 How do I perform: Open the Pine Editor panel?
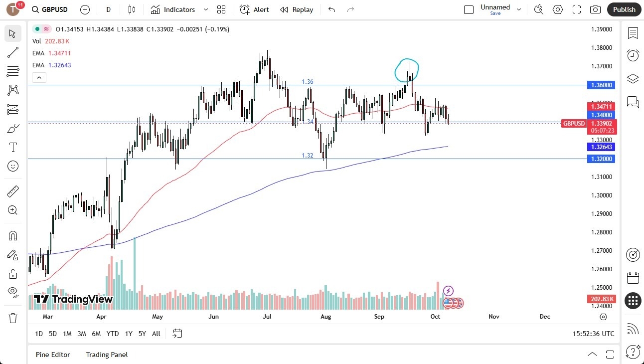point(52,355)
